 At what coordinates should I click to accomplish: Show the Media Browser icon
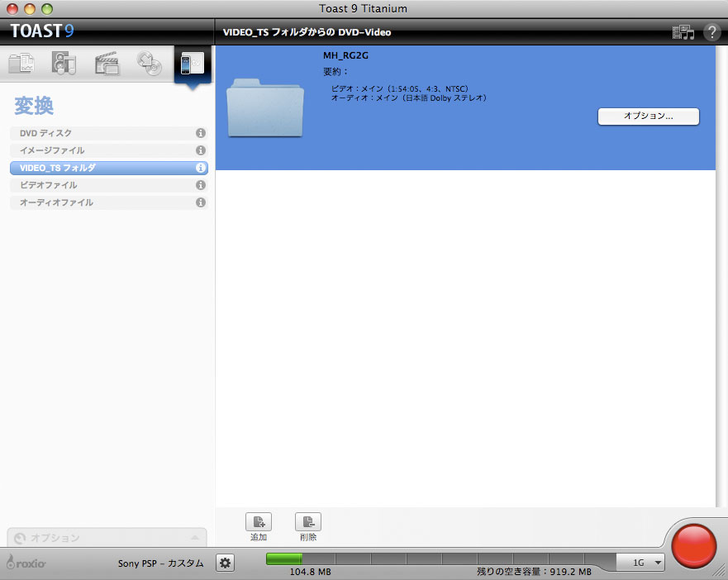[x=683, y=32]
